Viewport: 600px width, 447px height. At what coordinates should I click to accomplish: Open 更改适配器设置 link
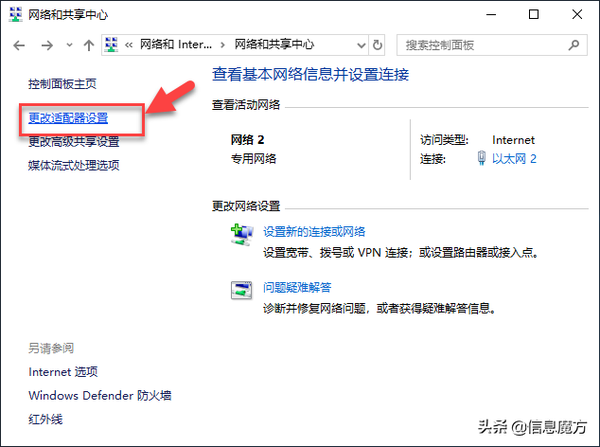click(x=68, y=118)
